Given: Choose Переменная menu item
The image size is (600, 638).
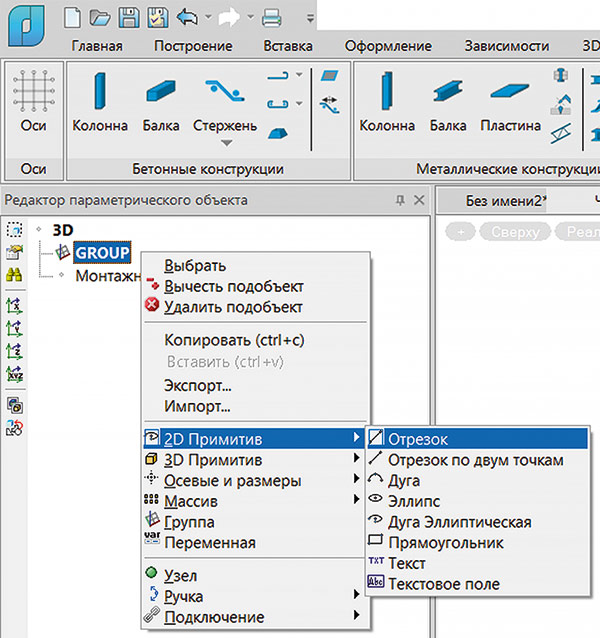Looking at the screenshot, I should (x=253, y=542).
